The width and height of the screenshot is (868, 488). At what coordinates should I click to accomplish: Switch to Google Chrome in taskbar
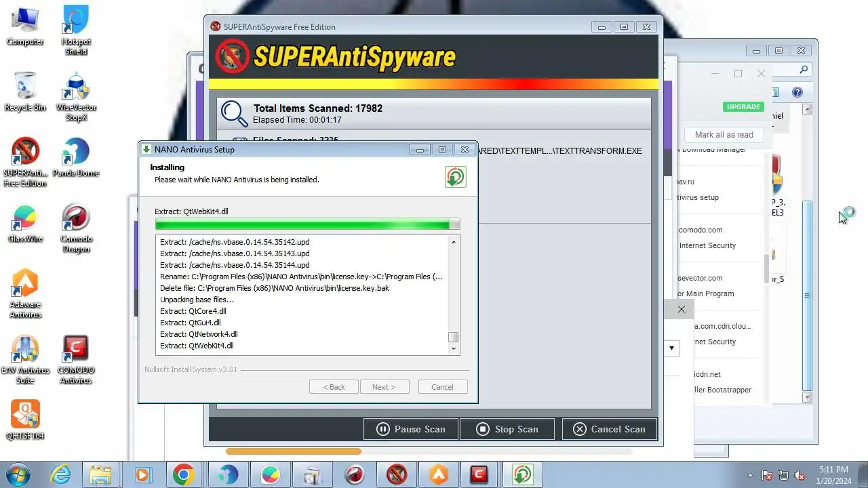point(184,475)
